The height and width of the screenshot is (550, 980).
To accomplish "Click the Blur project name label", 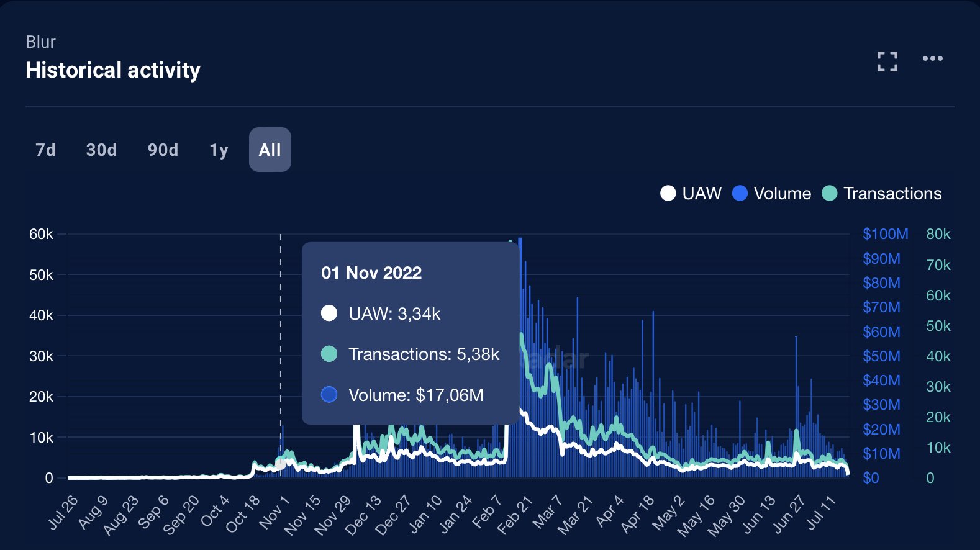I will tap(41, 42).
